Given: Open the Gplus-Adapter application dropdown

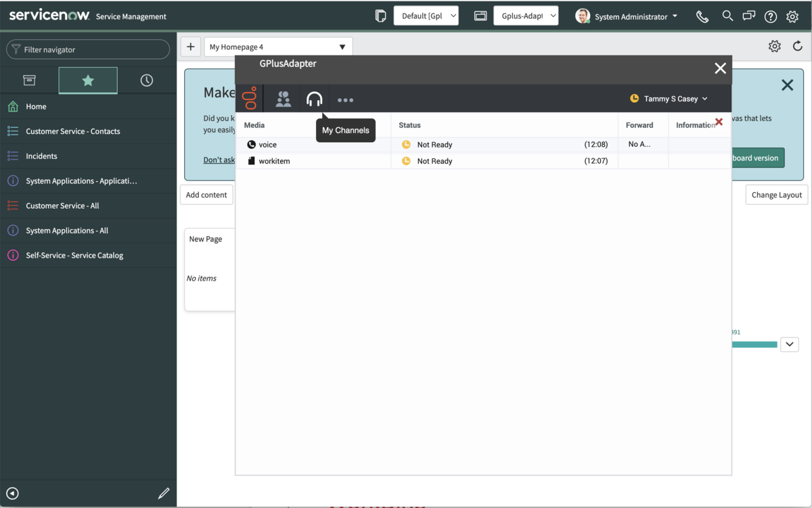Looking at the screenshot, I should pyautogui.click(x=526, y=16).
